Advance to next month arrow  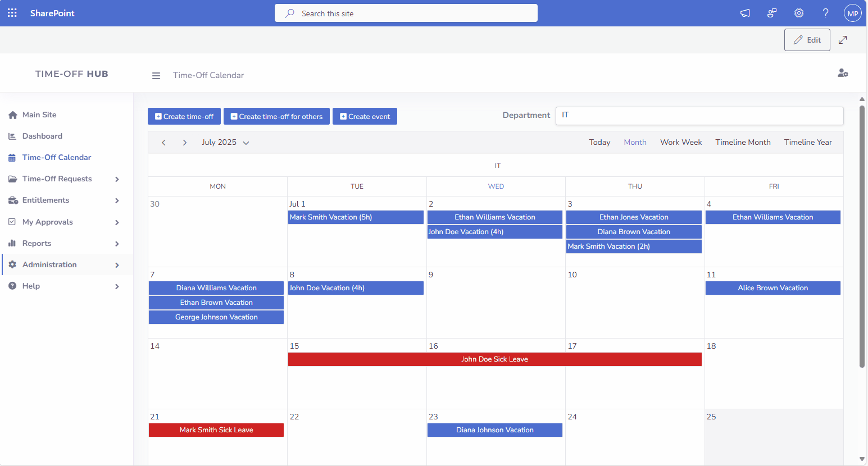[184, 143]
